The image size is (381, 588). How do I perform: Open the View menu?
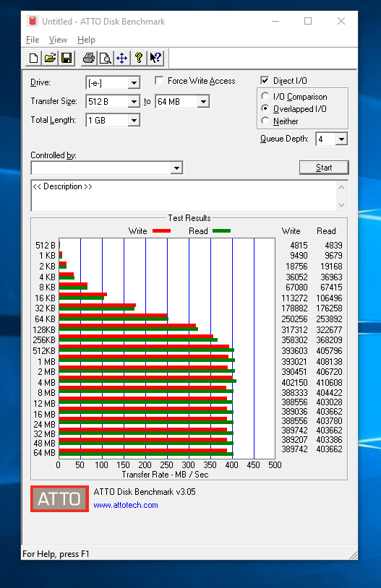(x=58, y=40)
